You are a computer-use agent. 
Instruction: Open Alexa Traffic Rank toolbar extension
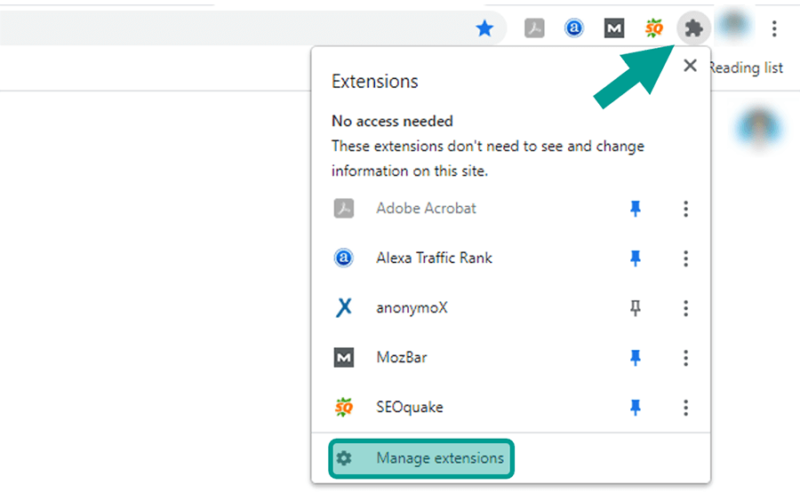click(x=574, y=28)
